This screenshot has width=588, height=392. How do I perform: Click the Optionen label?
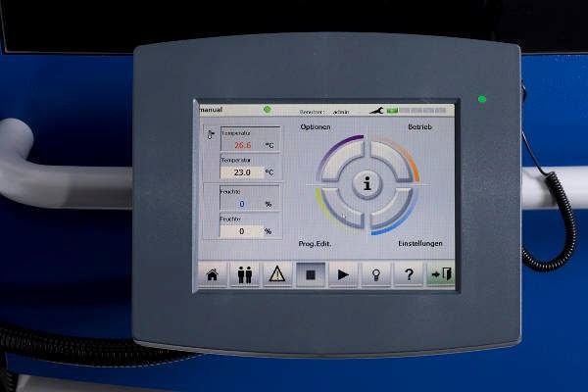tap(316, 127)
